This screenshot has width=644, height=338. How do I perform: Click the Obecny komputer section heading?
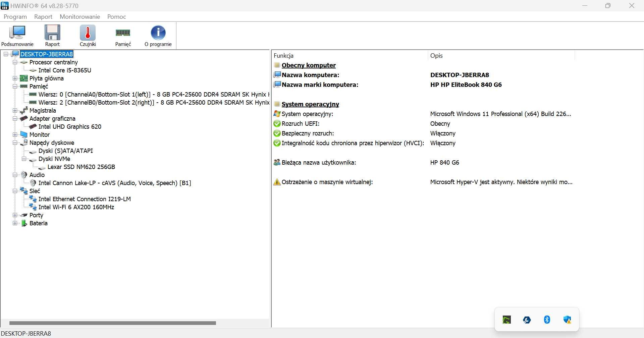(x=309, y=65)
